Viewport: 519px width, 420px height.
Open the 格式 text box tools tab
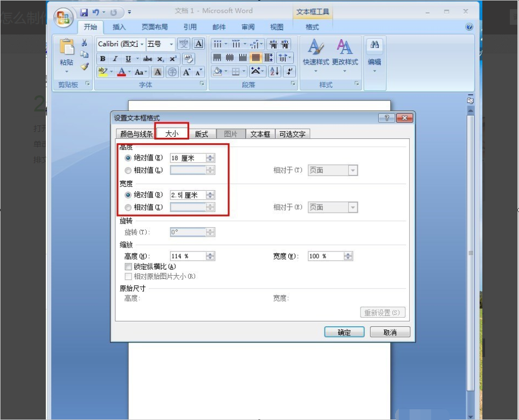312,27
